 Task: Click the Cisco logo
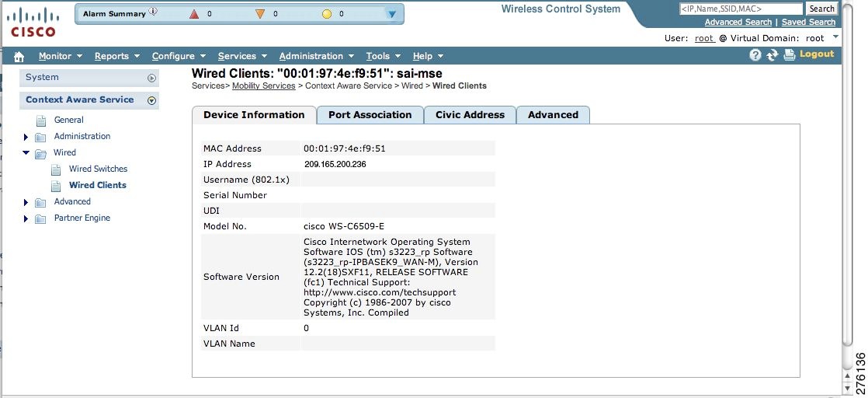point(33,22)
